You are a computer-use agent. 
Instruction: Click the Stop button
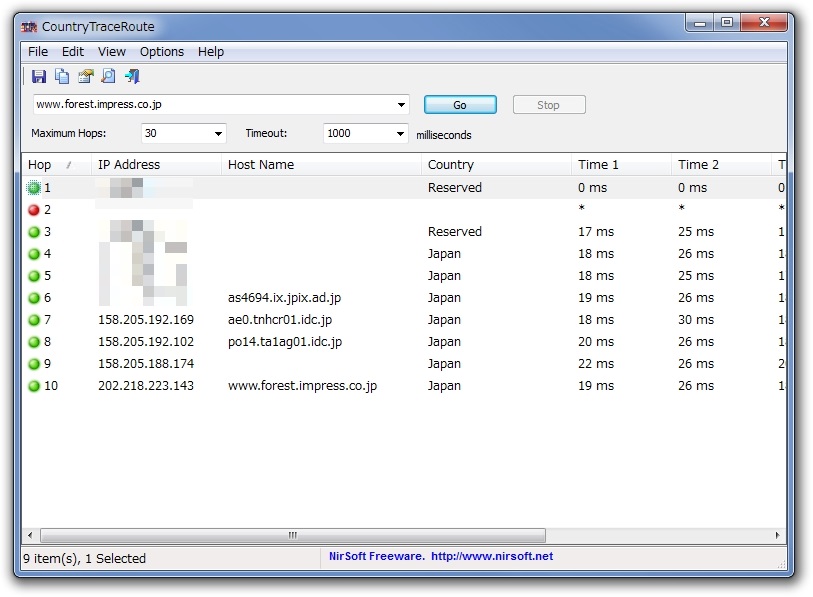pos(549,105)
